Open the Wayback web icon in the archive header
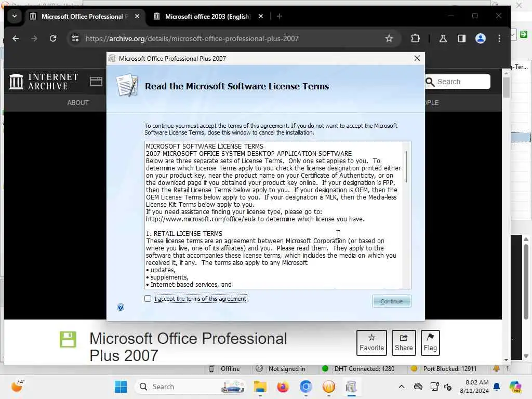 click(96, 82)
